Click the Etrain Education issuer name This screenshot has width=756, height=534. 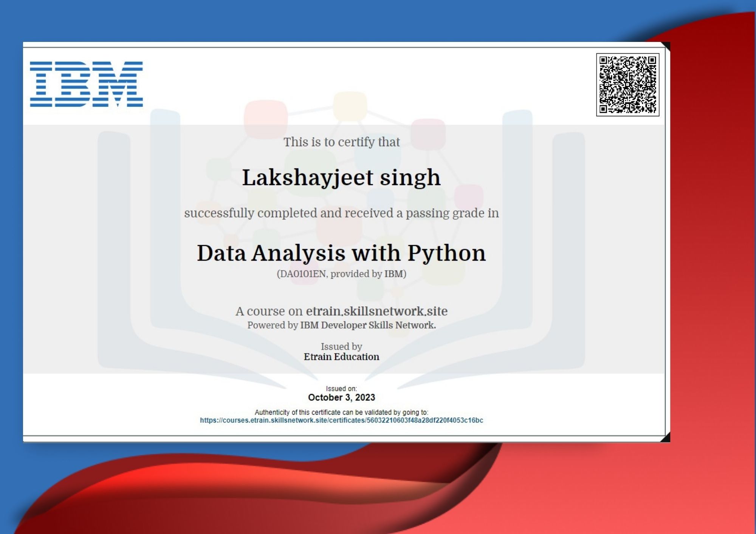coord(341,357)
